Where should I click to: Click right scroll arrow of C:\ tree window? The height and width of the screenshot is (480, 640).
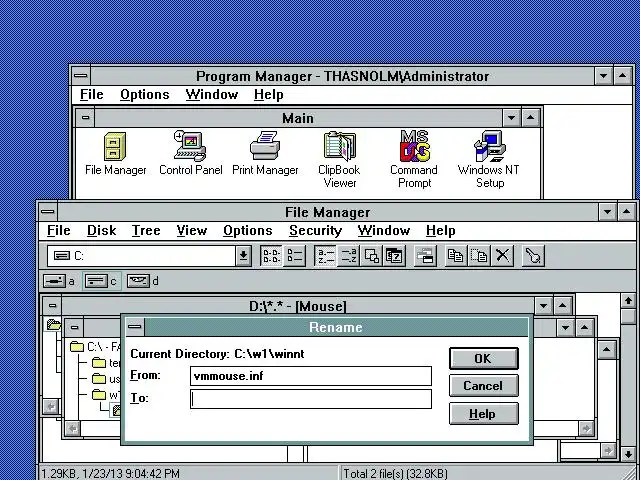pyautogui.click(x=586, y=429)
